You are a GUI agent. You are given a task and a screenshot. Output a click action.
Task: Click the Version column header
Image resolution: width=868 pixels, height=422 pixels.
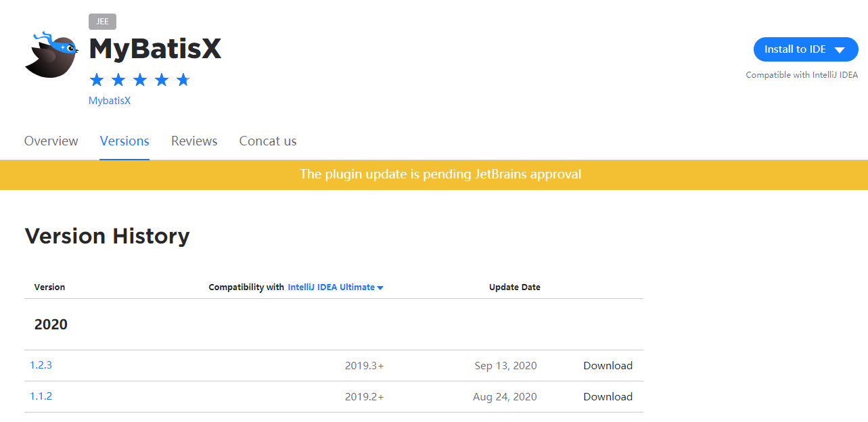coord(49,287)
